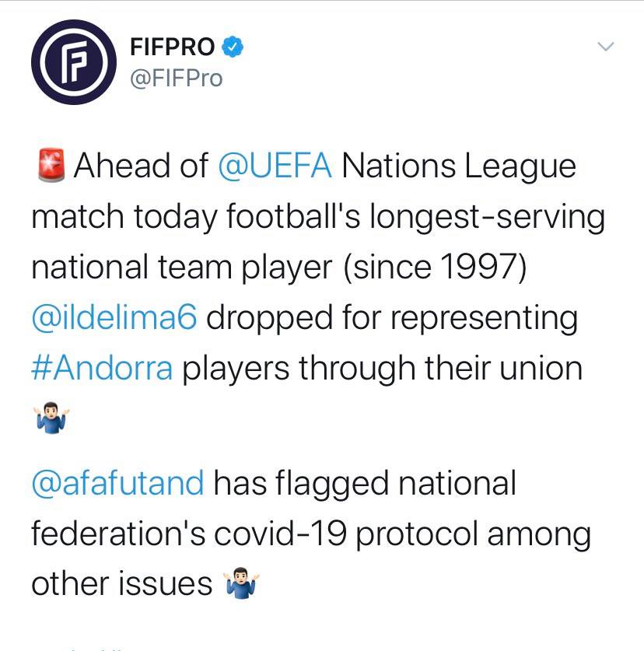This screenshot has width=644, height=651.
Task: Open the tweet options chevron menu
Action: [605, 46]
